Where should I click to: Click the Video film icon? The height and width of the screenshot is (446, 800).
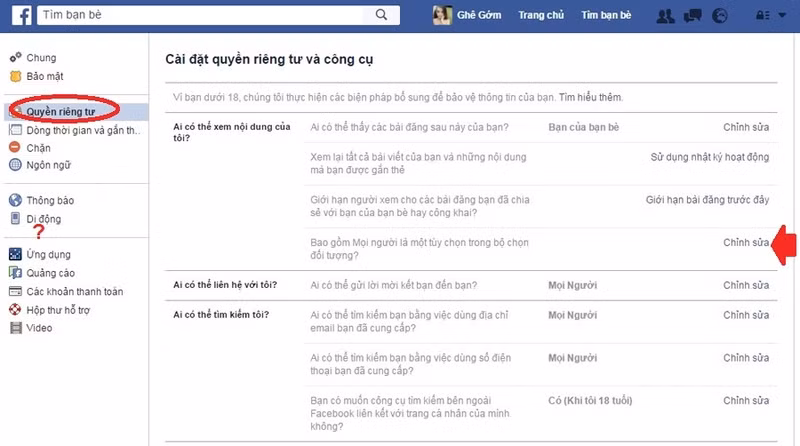click(16, 328)
